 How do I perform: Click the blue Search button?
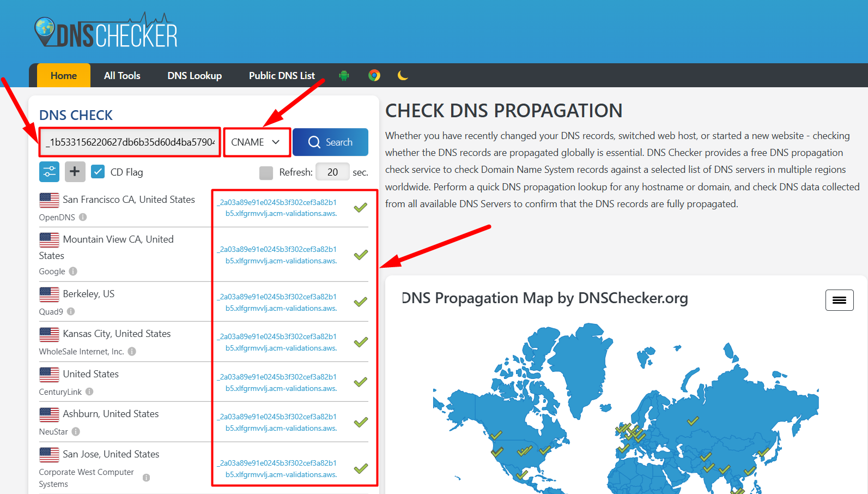click(330, 142)
